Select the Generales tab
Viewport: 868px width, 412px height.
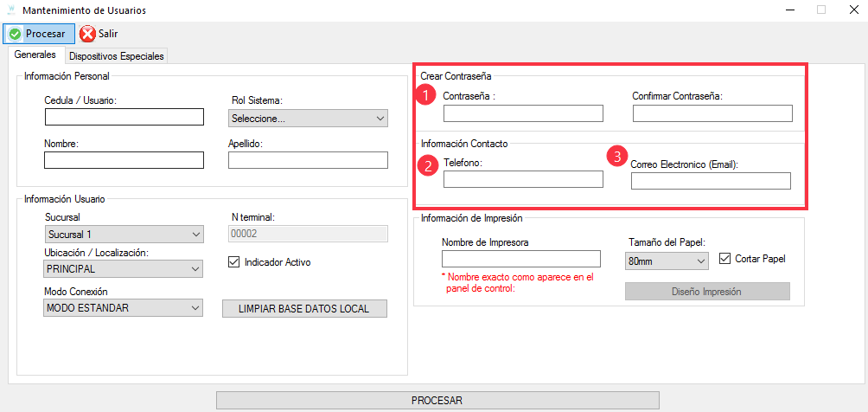pyautogui.click(x=35, y=55)
